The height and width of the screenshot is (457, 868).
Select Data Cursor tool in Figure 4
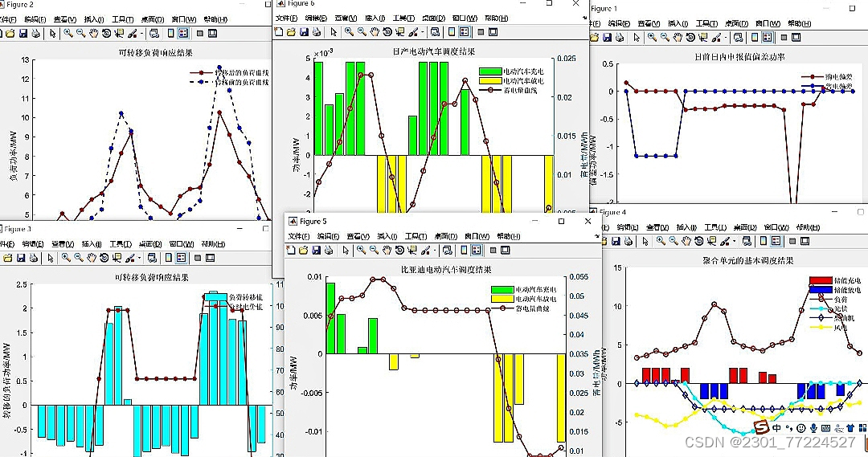(712, 241)
